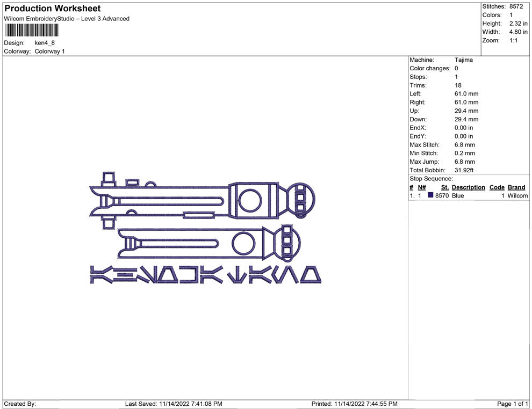Click the 'Description' column header

point(468,187)
